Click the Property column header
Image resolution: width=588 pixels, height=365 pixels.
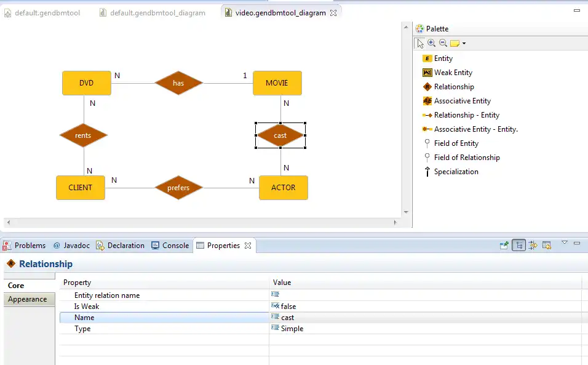(164, 283)
